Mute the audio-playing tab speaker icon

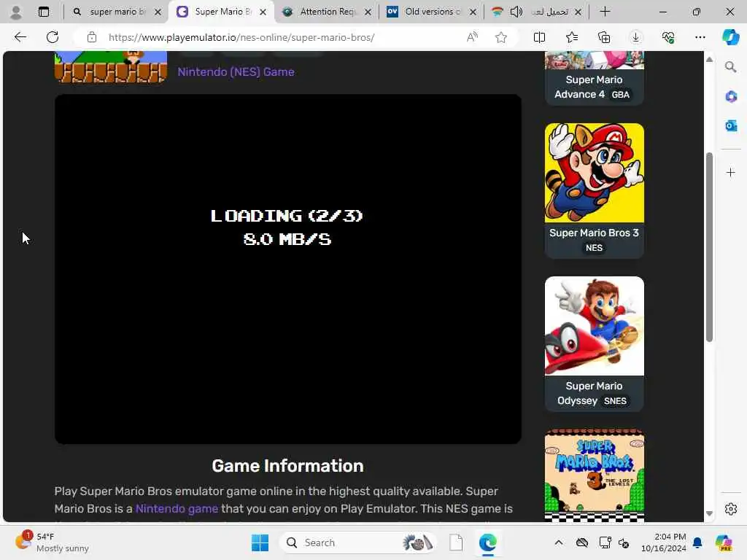click(x=516, y=12)
